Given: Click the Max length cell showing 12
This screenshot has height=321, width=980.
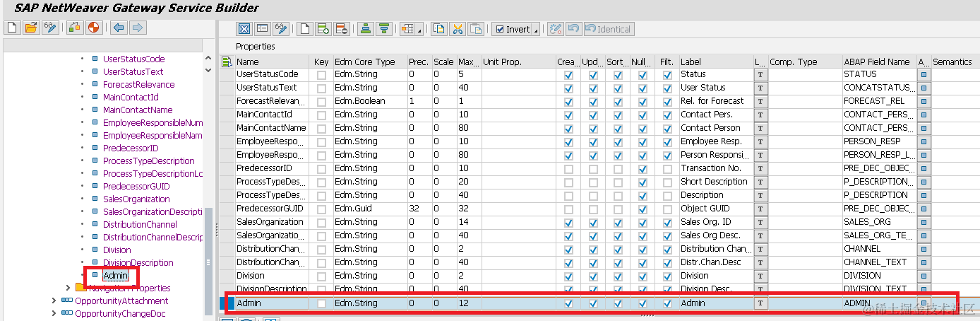Looking at the screenshot, I should click(x=468, y=303).
